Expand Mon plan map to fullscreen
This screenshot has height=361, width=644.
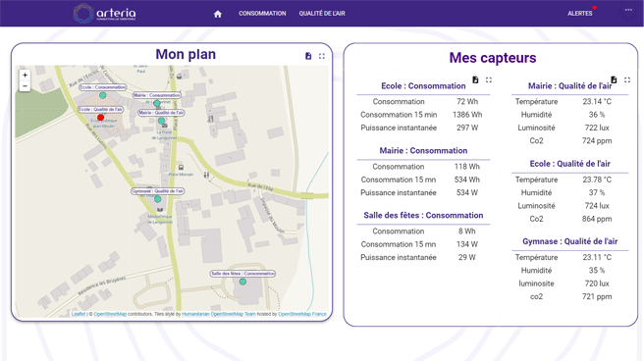coord(322,56)
